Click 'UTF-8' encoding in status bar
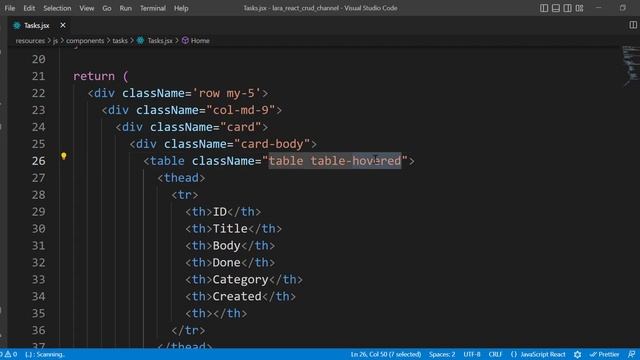The width and height of the screenshot is (640, 360). point(472,354)
